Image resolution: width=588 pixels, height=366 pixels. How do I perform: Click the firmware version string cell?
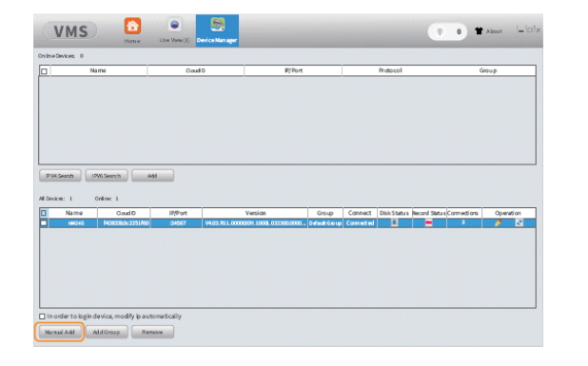coord(255,223)
